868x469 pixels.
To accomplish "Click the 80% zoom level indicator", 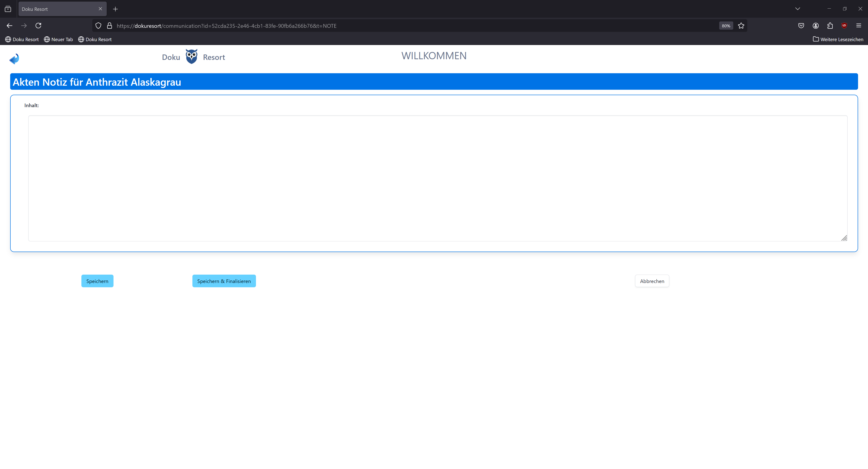I will [x=726, y=26].
